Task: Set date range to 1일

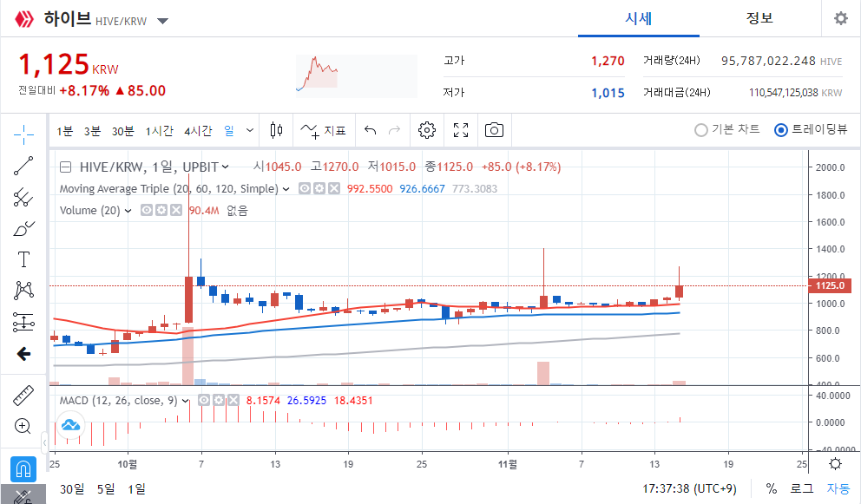Action: 137,488
